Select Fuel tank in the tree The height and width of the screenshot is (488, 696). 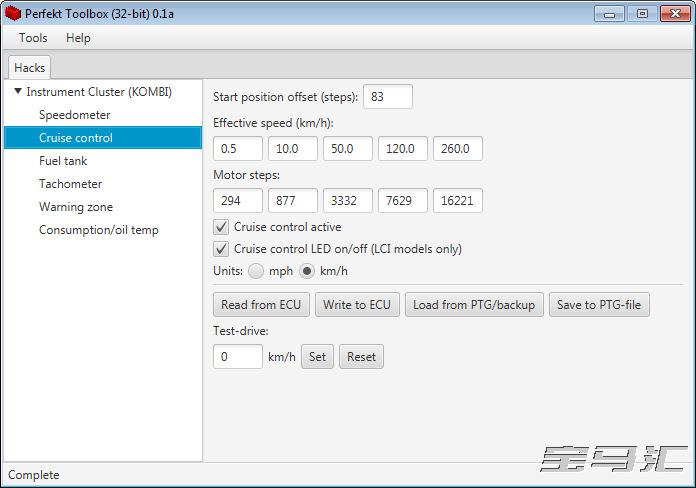click(x=63, y=161)
